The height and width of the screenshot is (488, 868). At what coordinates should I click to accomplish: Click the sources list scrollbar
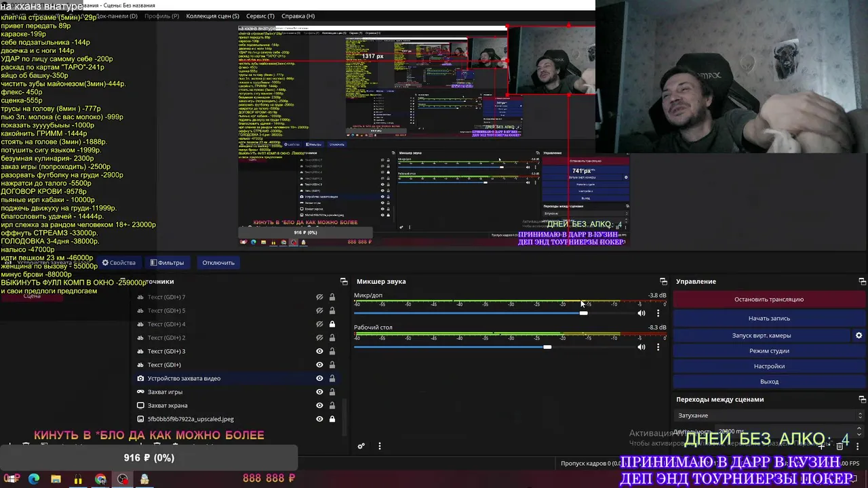(346, 418)
